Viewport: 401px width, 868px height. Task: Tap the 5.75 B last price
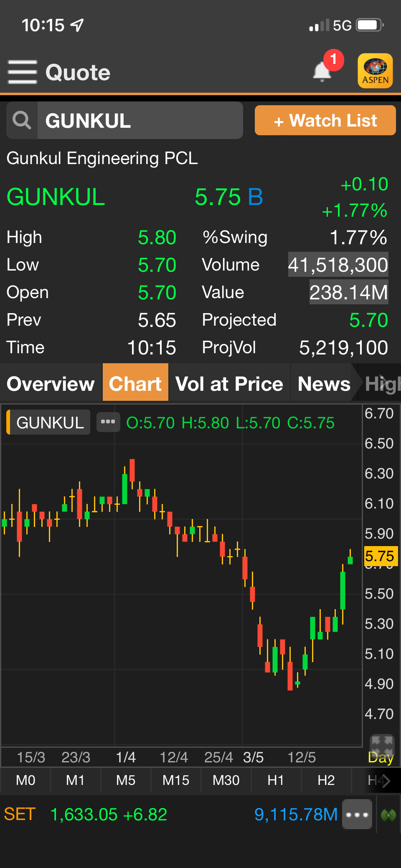click(229, 197)
